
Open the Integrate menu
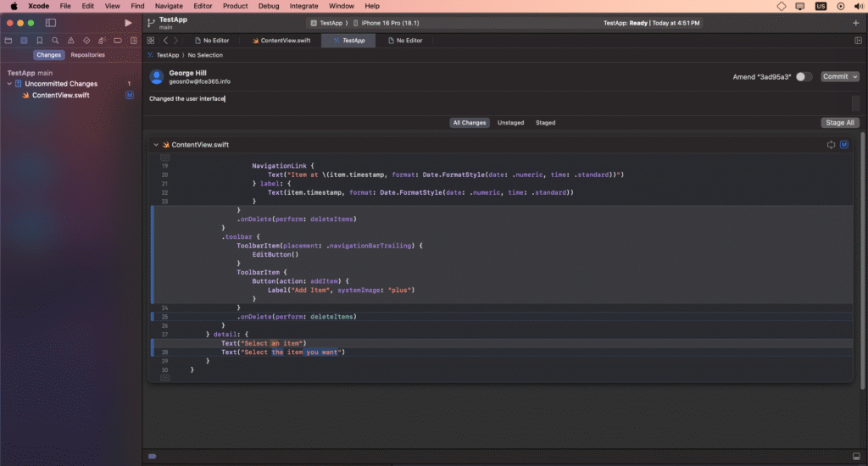(x=304, y=6)
